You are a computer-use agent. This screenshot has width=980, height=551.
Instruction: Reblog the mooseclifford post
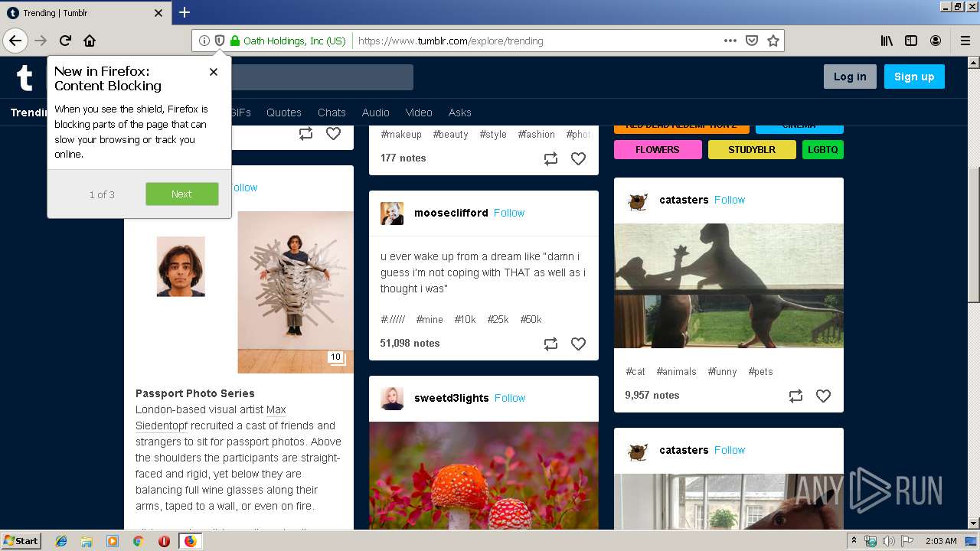(550, 344)
